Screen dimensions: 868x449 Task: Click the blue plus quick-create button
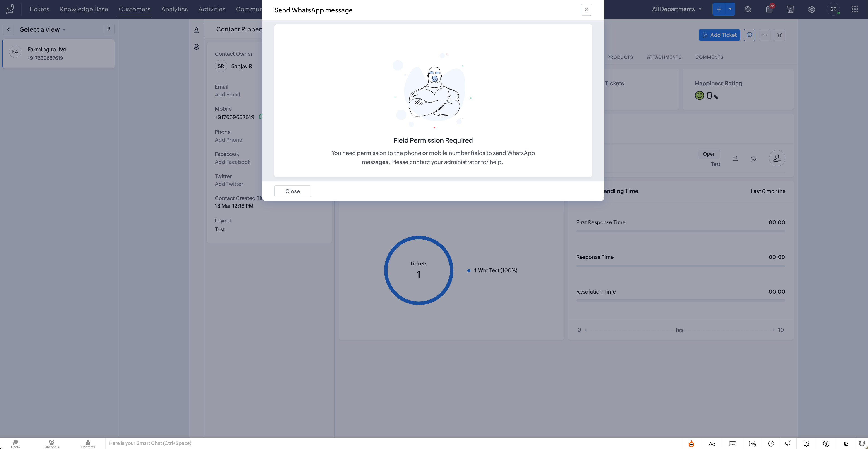[x=719, y=9]
